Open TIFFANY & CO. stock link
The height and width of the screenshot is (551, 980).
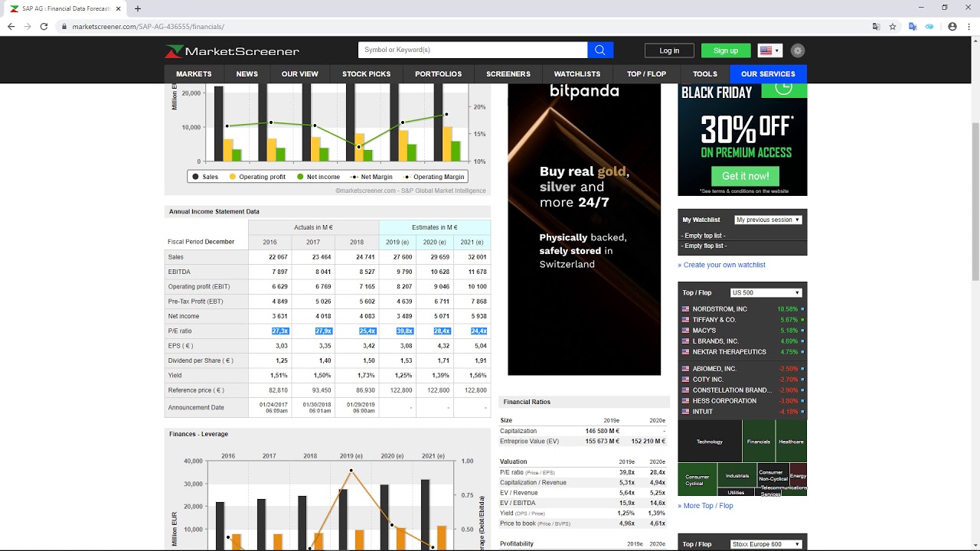point(714,320)
